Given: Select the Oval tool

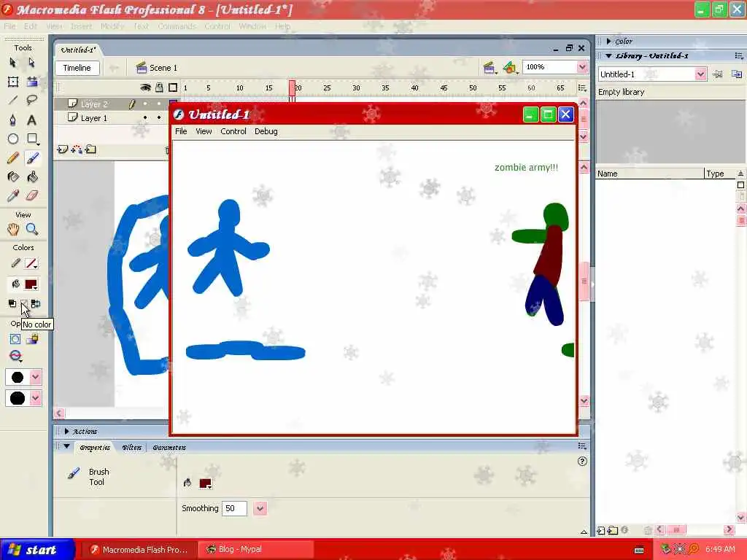Looking at the screenshot, I should [13, 139].
